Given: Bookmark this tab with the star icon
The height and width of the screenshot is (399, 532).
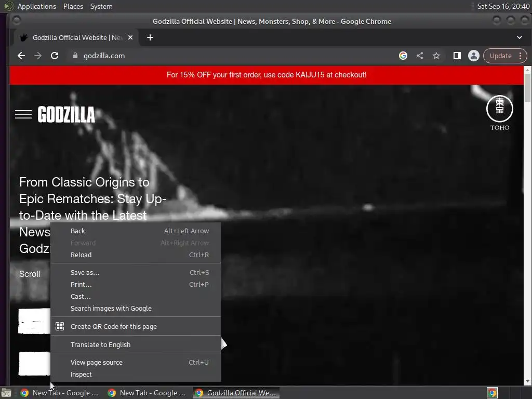Looking at the screenshot, I should (x=436, y=56).
